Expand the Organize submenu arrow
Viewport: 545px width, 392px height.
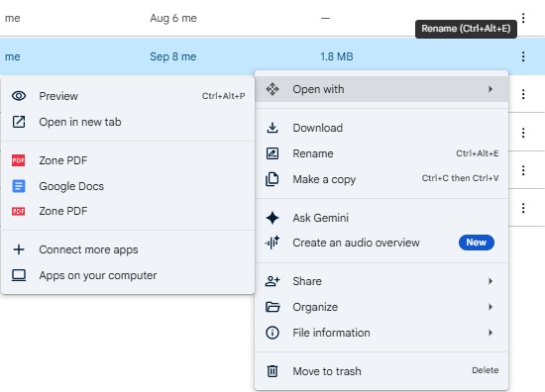point(490,307)
